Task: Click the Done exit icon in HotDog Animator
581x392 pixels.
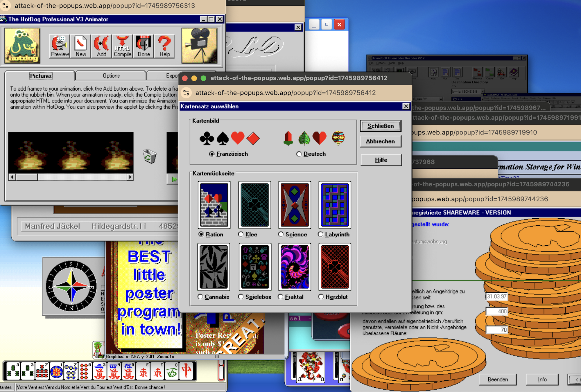Action: pos(144,46)
